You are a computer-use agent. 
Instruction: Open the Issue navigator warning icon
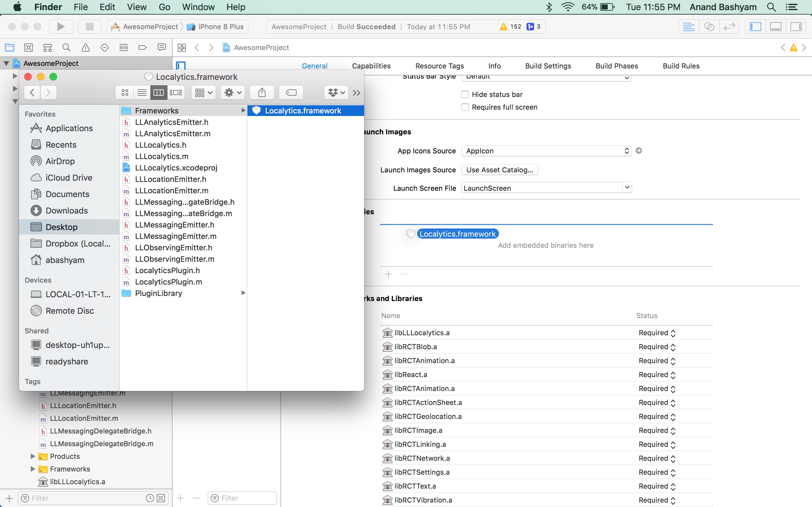coord(86,47)
